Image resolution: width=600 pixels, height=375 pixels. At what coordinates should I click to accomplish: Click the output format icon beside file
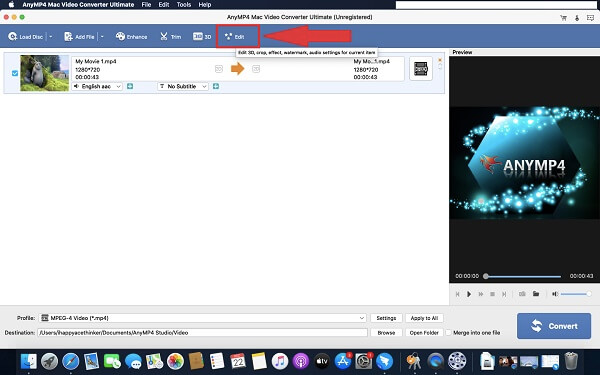coord(421,69)
